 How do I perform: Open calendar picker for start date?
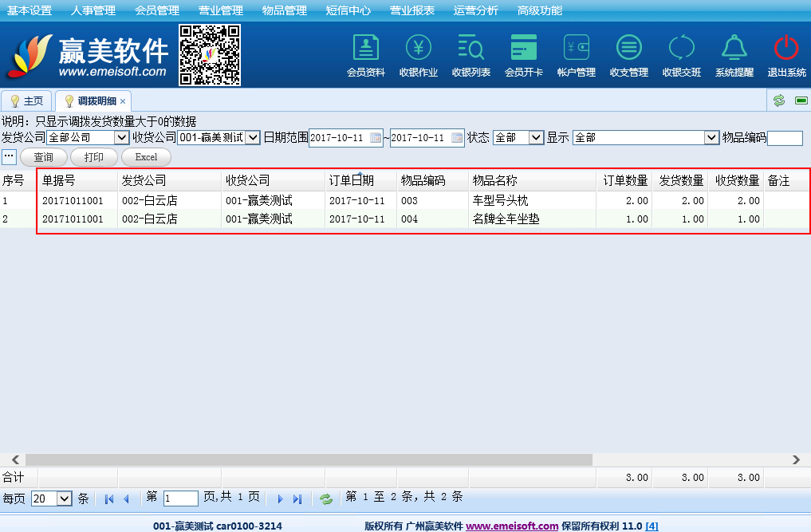coord(376,138)
